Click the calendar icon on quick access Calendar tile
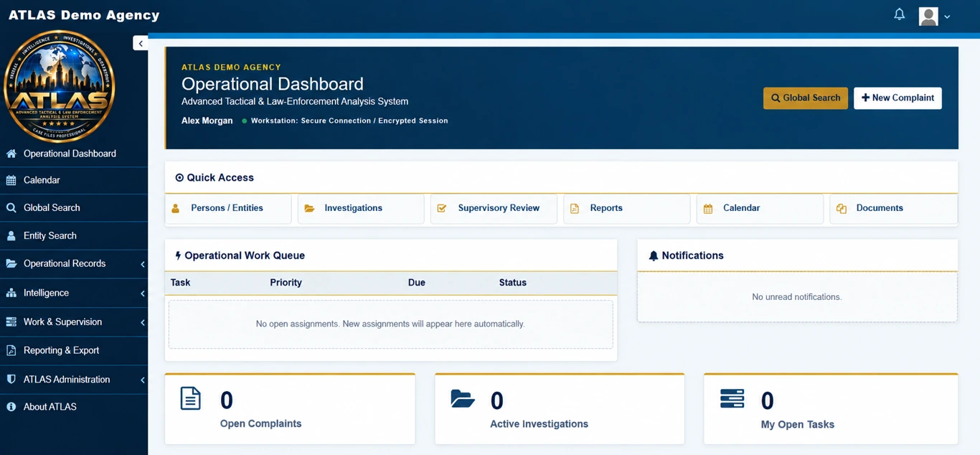Image resolution: width=980 pixels, height=455 pixels. coord(708,209)
